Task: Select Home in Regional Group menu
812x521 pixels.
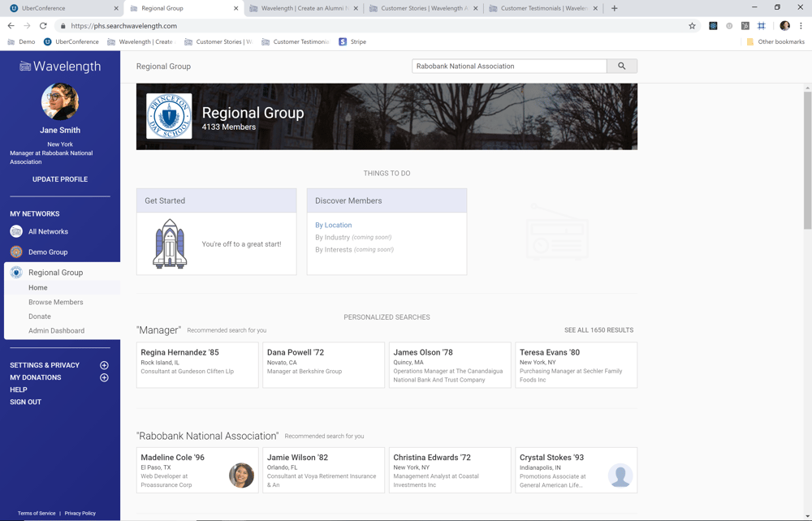Action: pyautogui.click(x=38, y=287)
